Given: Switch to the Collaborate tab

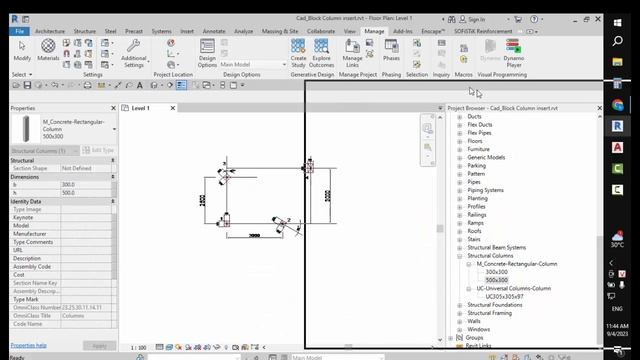Looking at the screenshot, I should pyautogui.click(x=321, y=31).
